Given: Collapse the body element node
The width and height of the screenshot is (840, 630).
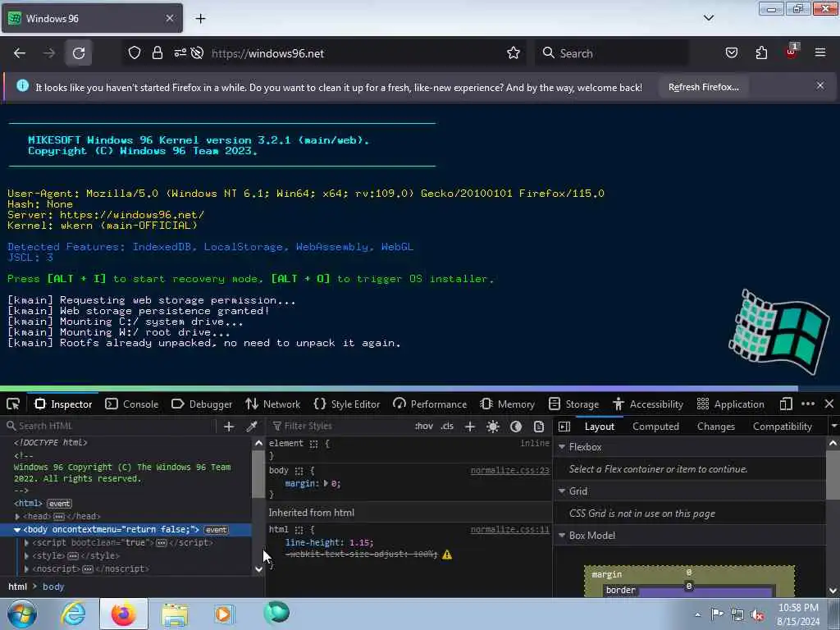Looking at the screenshot, I should (x=17, y=530).
